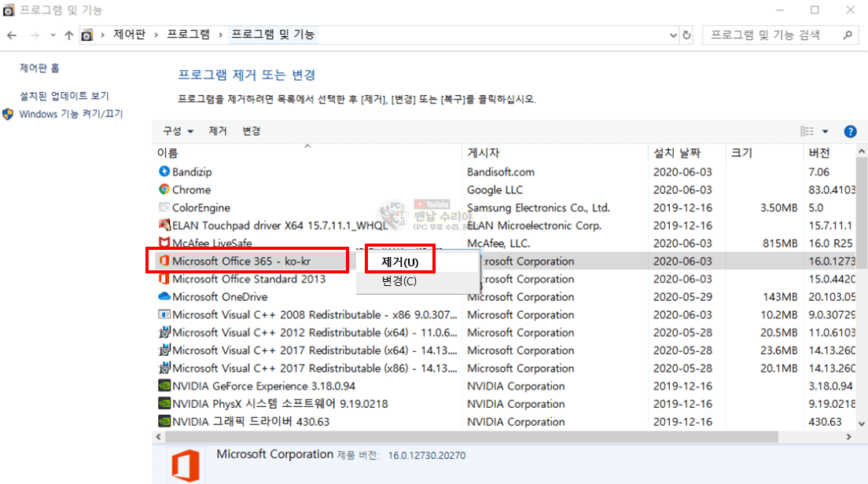Image resolution: width=868 pixels, height=484 pixels.
Task: Sort by the 게시자 column header
Action: tap(554, 152)
